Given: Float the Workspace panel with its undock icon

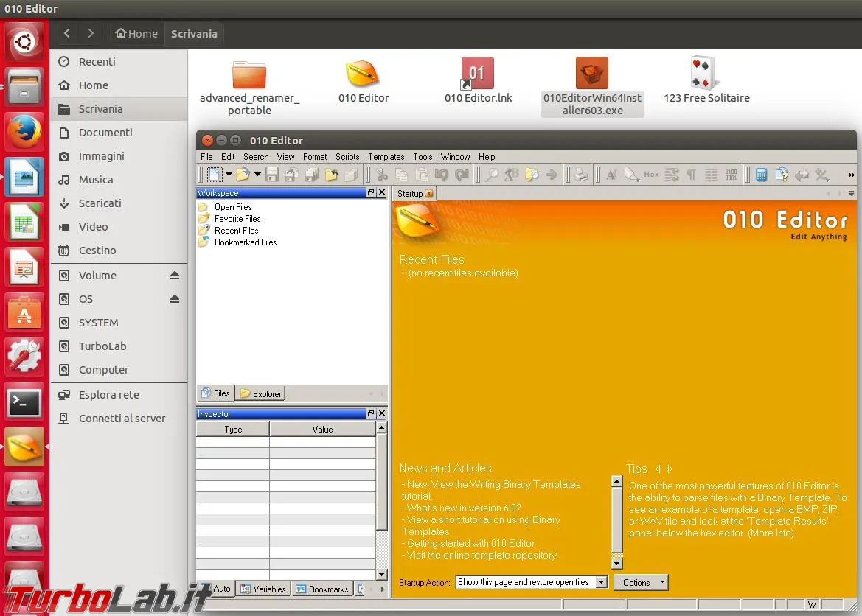Looking at the screenshot, I should [x=370, y=192].
